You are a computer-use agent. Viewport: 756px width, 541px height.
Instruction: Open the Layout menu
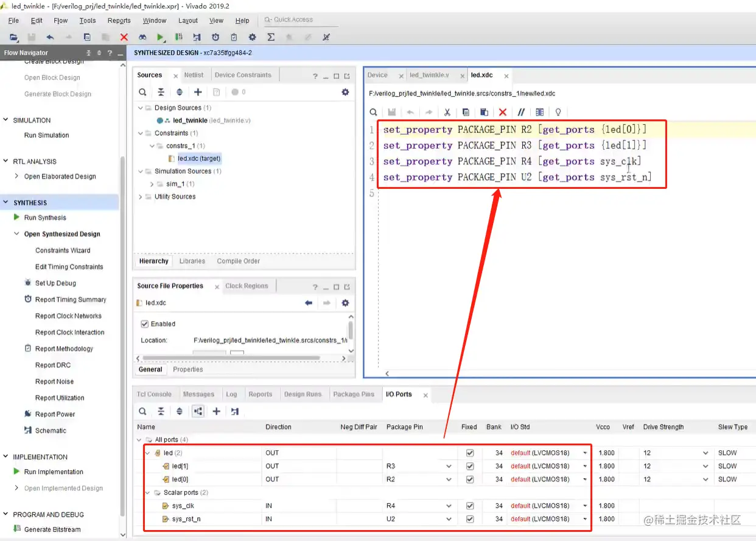coord(188,20)
